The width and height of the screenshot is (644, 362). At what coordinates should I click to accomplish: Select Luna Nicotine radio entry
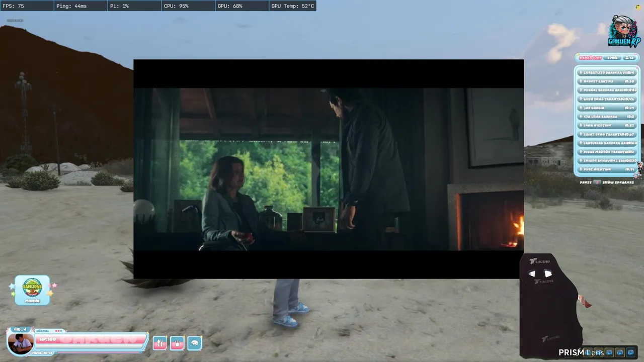(x=607, y=125)
